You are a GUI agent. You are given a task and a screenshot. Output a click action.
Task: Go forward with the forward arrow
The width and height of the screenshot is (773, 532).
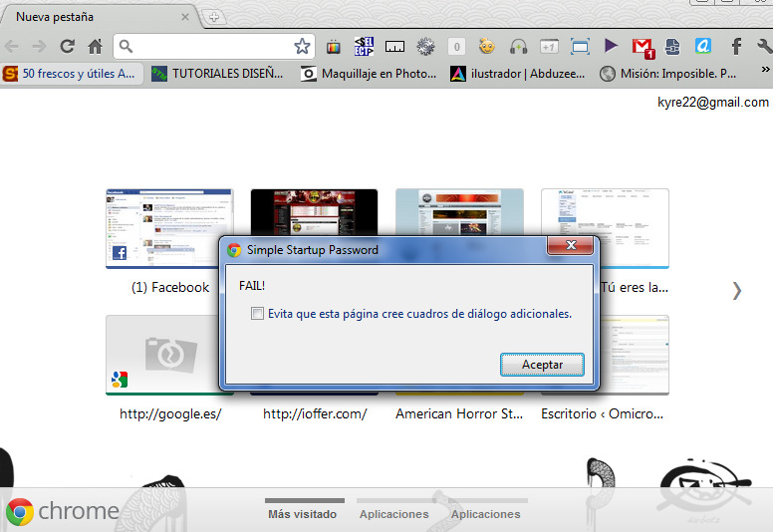click(x=39, y=47)
